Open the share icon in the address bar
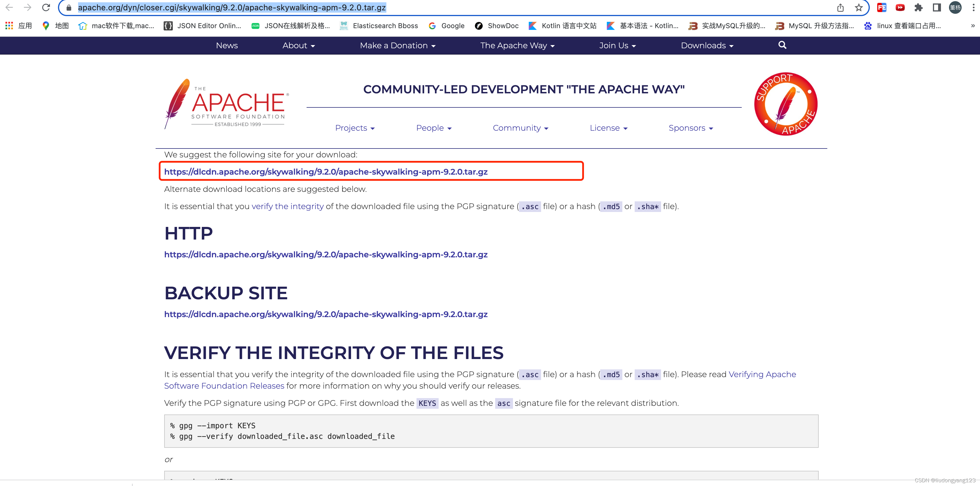Image resolution: width=980 pixels, height=486 pixels. [840, 7]
